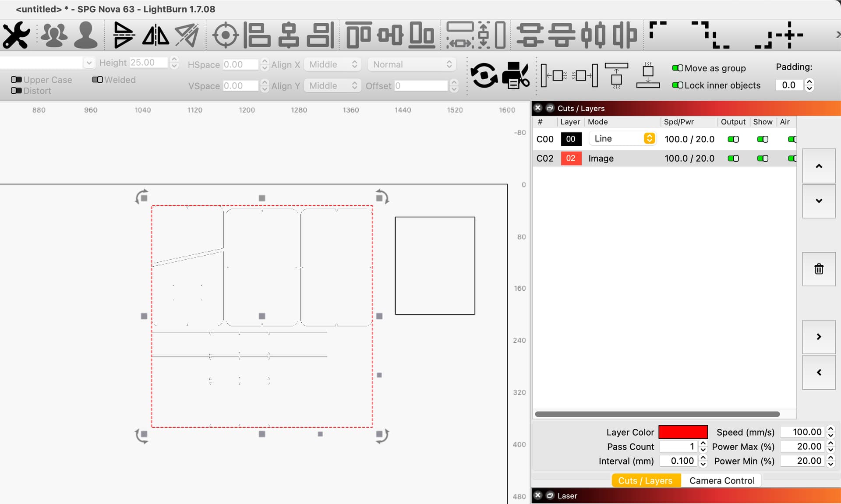The width and height of the screenshot is (841, 504).
Task: Click the Pass Count stepper arrows
Action: click(703, 447)
